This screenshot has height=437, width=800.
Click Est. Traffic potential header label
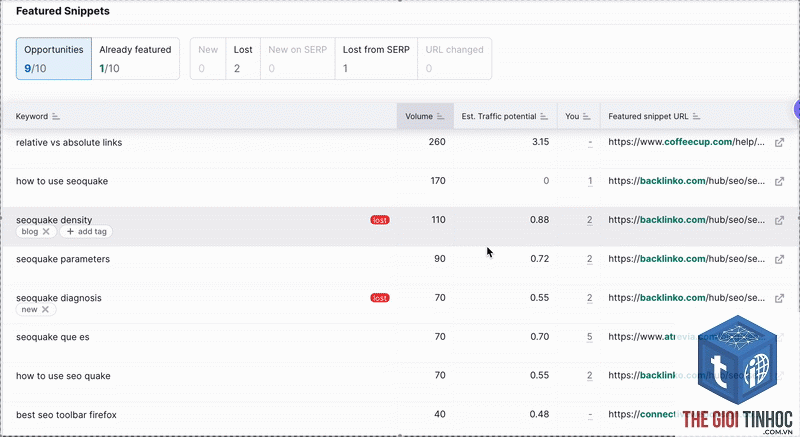click(498, 116)
